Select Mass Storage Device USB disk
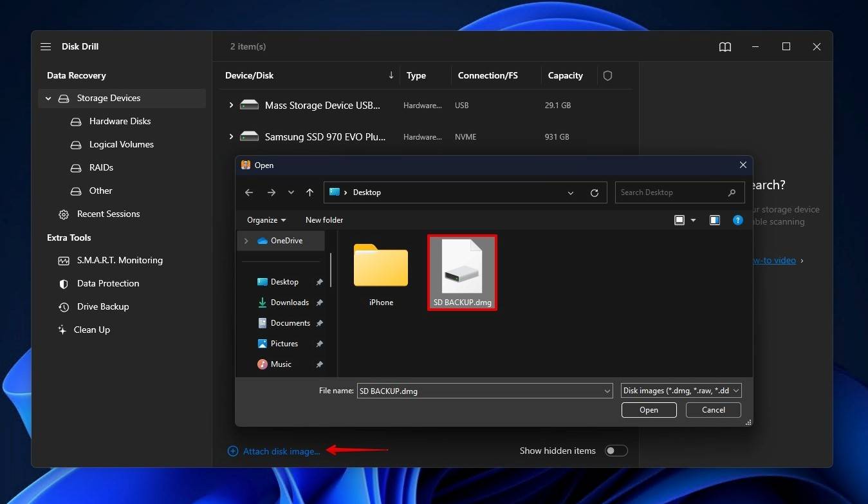 point(322,106)
